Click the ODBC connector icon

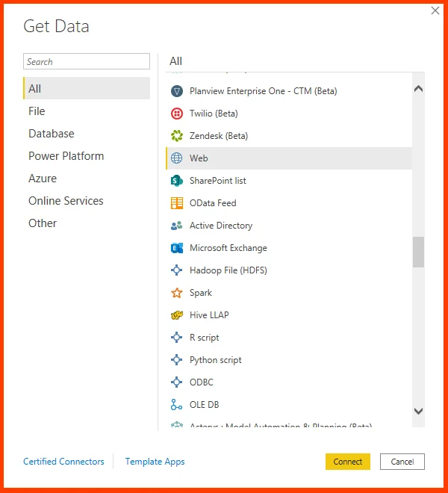pos(177,382)
